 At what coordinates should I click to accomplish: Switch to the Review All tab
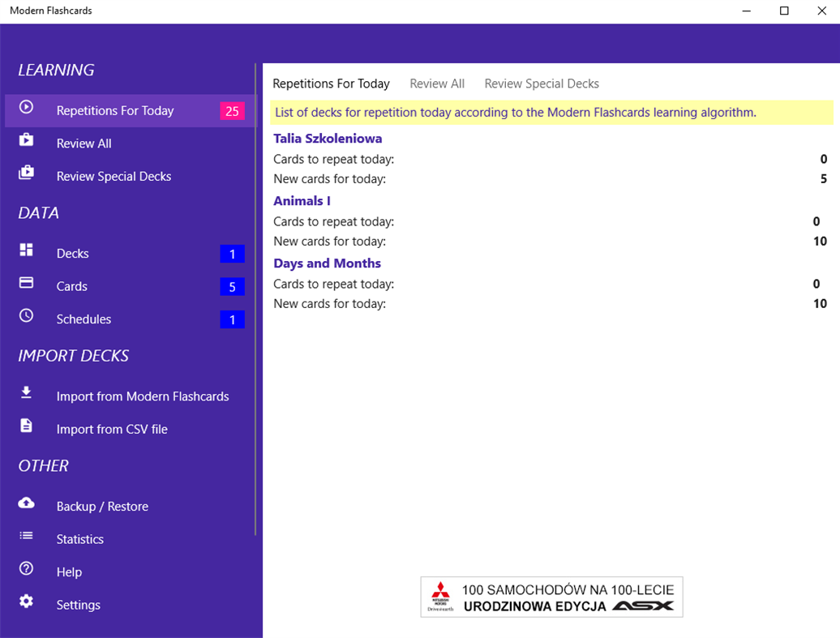[437, 83]
